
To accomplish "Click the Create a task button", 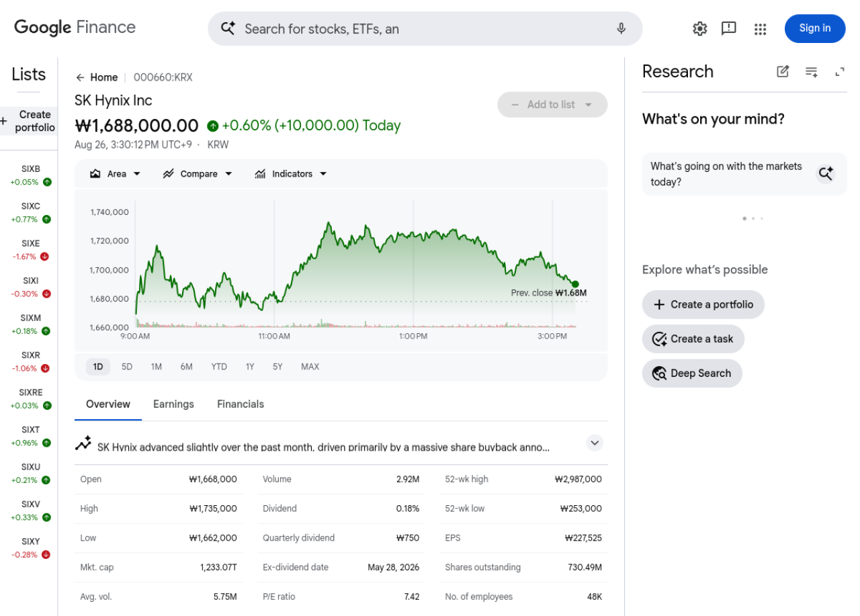I will (x=693, y=339).
